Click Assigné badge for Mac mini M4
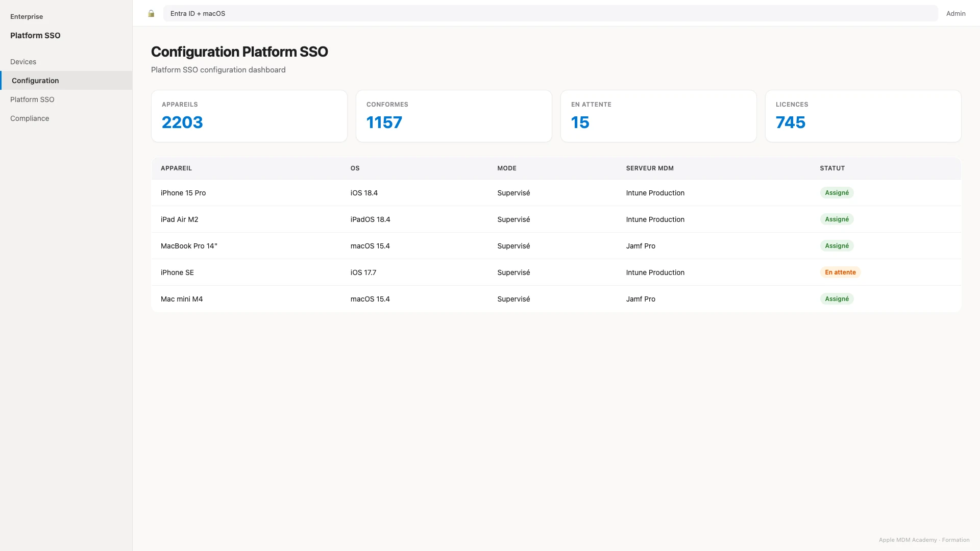 (x=837, y=299)
